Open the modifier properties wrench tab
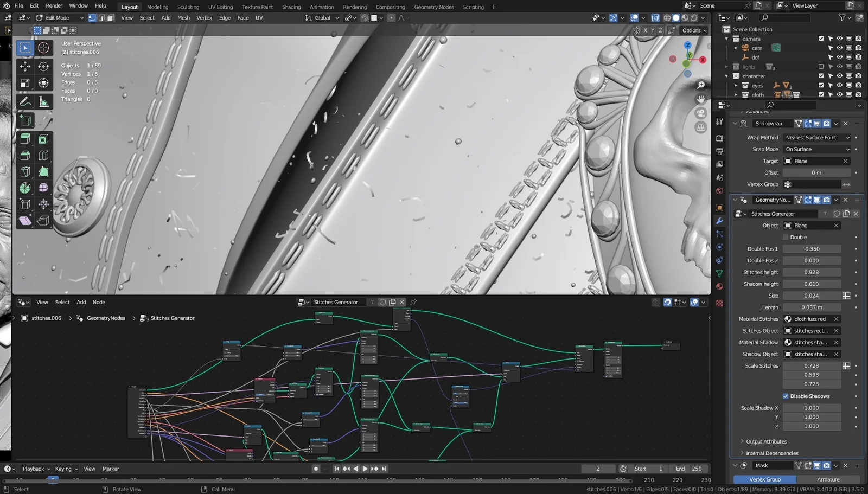Image resolution: width=868 pixels, height=494 pixels. 720,221
